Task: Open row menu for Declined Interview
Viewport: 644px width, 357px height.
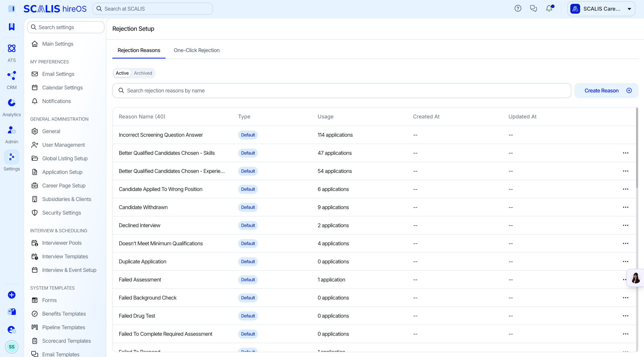Action: click(625, 225)
